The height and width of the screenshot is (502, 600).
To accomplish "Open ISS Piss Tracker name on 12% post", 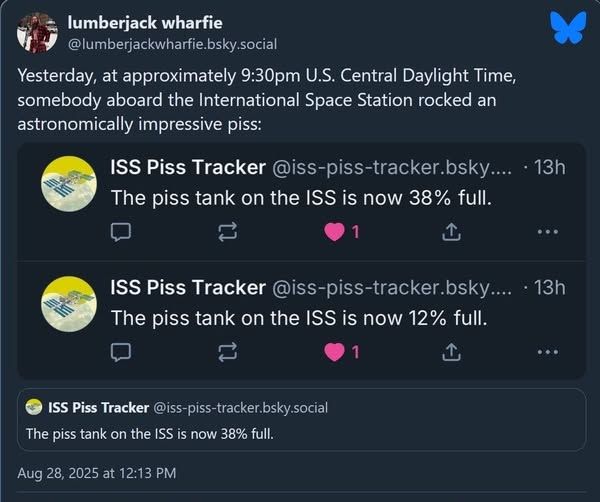I will point(188,287).
